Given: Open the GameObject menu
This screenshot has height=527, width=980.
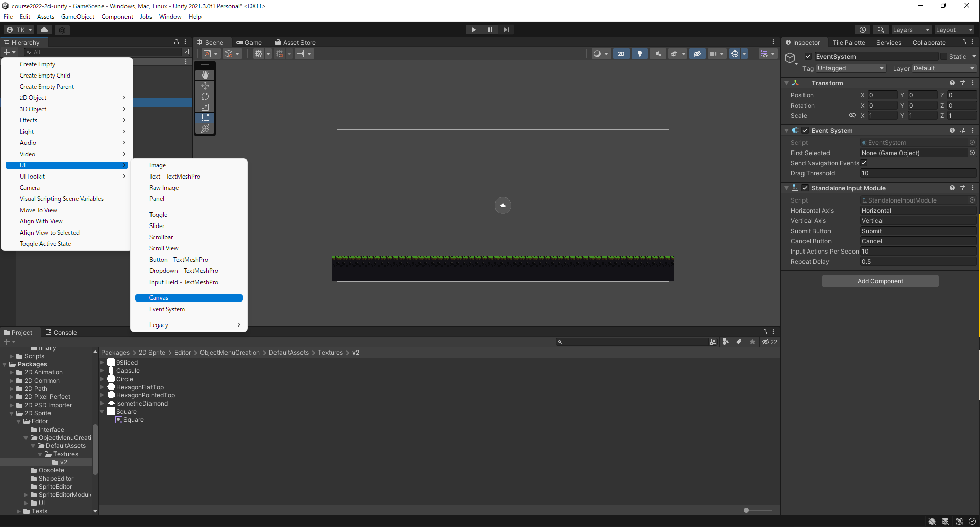Looking at the screenshot, I should pos(78,17).
